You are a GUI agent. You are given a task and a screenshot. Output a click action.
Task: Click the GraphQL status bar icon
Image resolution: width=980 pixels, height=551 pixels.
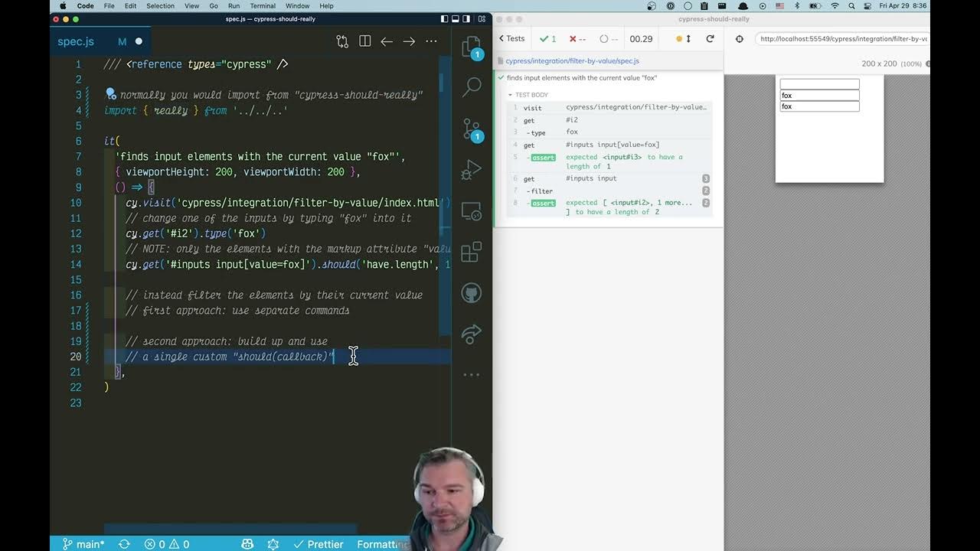click(x=273, y=544)
